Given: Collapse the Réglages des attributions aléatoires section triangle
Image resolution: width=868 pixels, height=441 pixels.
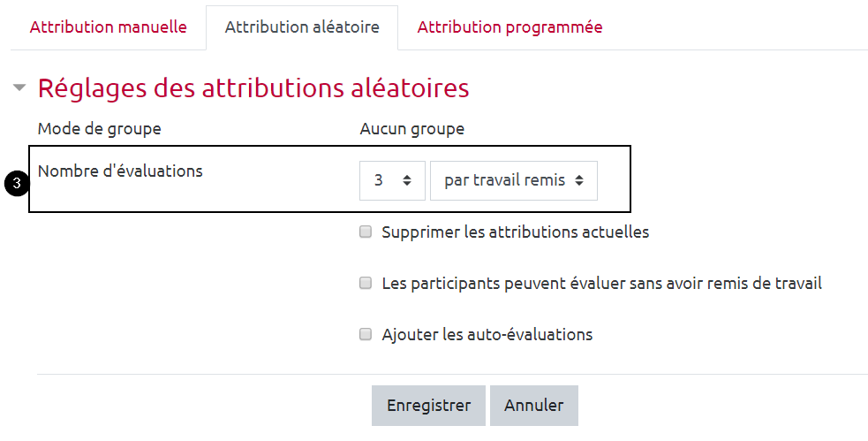Looking at the screenshot, I should pyautogui.click(x=19, y=88).
